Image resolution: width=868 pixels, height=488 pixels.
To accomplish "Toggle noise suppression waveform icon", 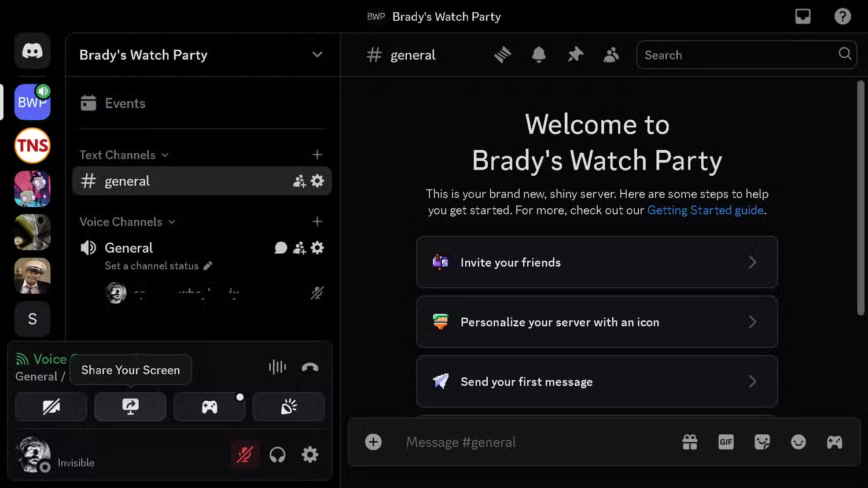I will click(277, 367).
